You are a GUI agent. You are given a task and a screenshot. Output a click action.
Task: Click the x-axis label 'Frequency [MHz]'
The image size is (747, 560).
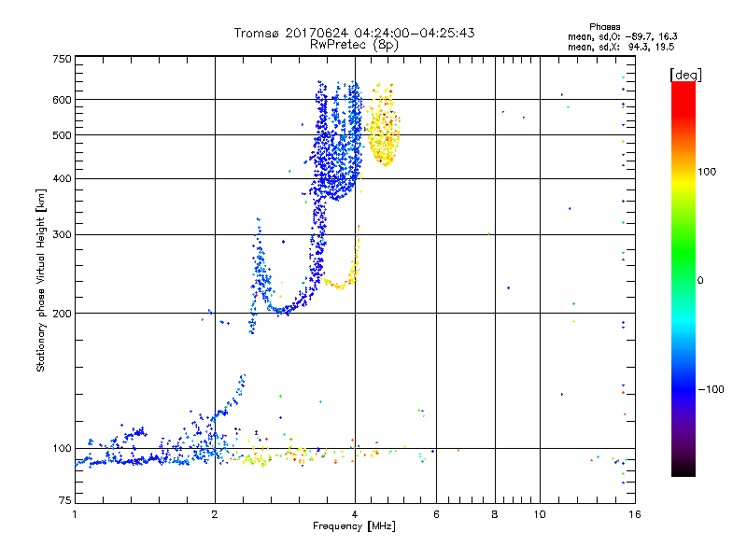click(x=354, y=526)
